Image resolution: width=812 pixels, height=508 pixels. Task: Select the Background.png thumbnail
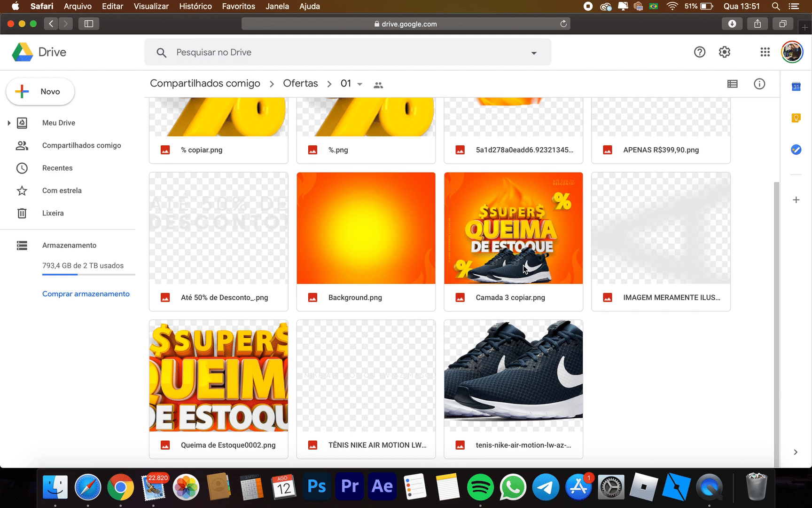point(366,228)
